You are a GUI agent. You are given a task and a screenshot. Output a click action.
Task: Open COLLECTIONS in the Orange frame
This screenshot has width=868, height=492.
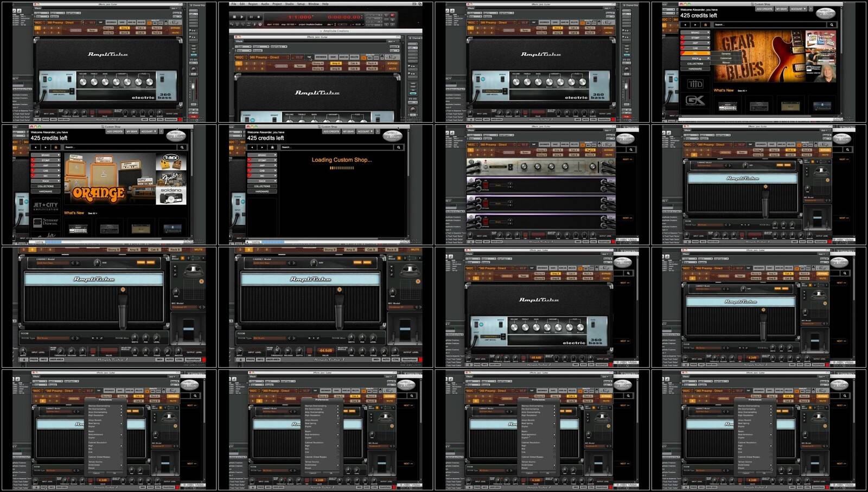[46, 186]
